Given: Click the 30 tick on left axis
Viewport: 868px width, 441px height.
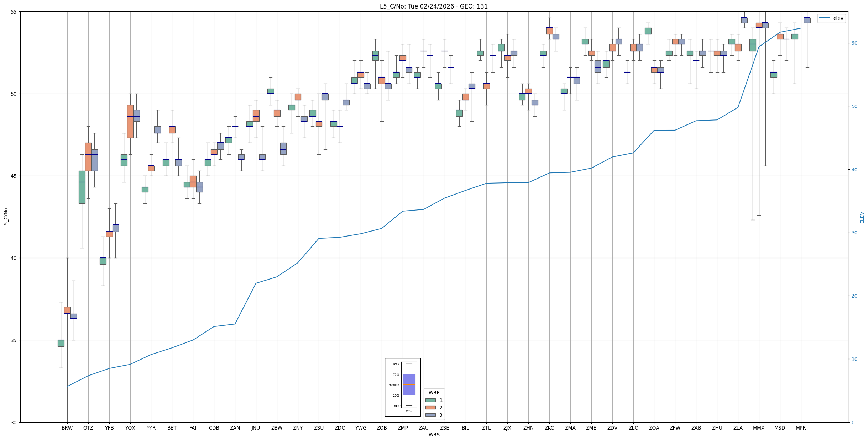Looking at the screenshot, I should click(x=14, y=422).
